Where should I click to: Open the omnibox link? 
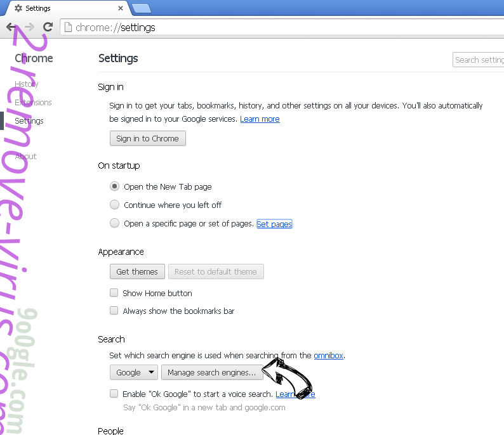pyautogui.click(x=329, y=356)
